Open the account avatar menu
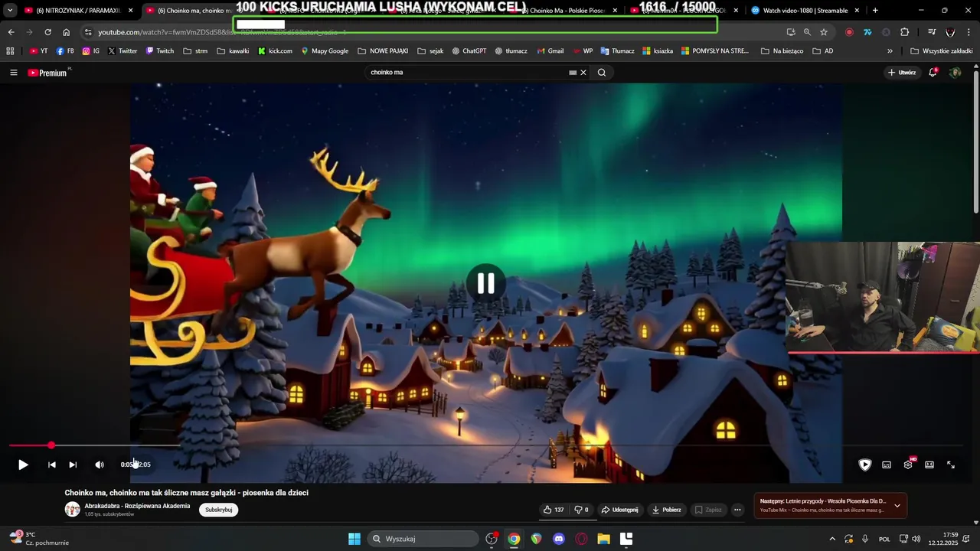The width and height of the screenshot is (980, 551). (955, 73)
